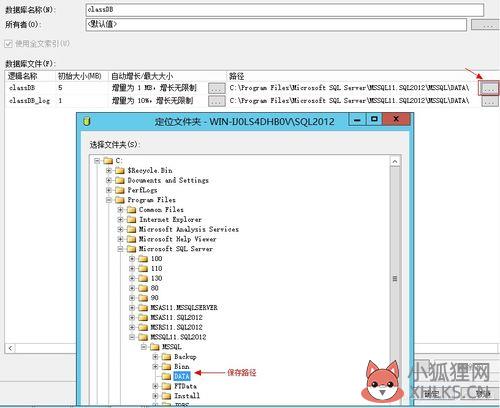Click the DATA folder icon
The image size is (500, 408).
click(166, 376)
